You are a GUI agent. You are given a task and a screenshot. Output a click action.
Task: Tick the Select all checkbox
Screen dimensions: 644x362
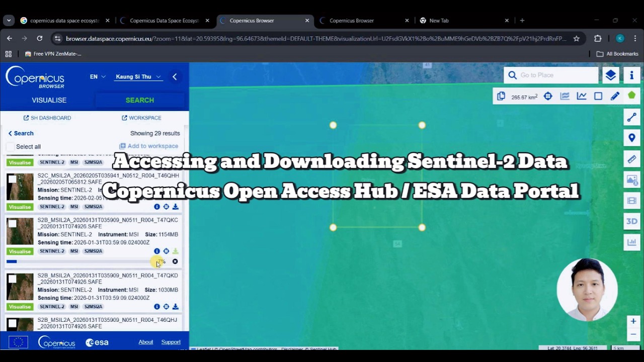[x=10, y=147]
